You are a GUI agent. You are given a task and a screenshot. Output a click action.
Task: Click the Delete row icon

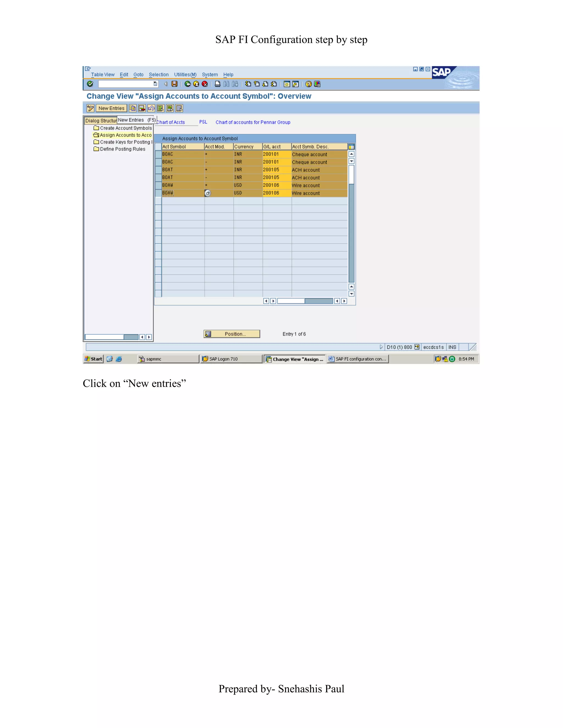[142, 108]
